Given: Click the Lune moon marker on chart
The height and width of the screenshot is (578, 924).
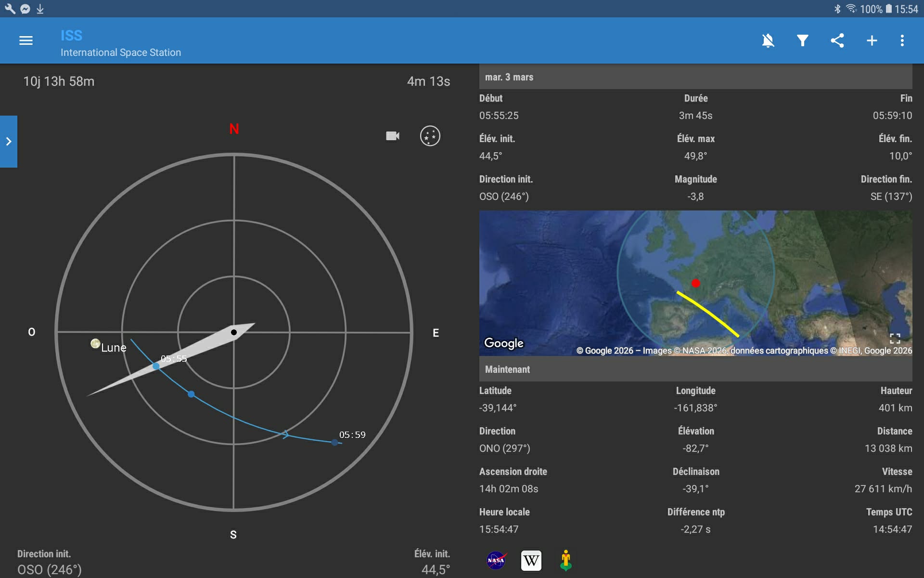Looking at the screenshot, I should pyautogui.click(x=96, y=343).
